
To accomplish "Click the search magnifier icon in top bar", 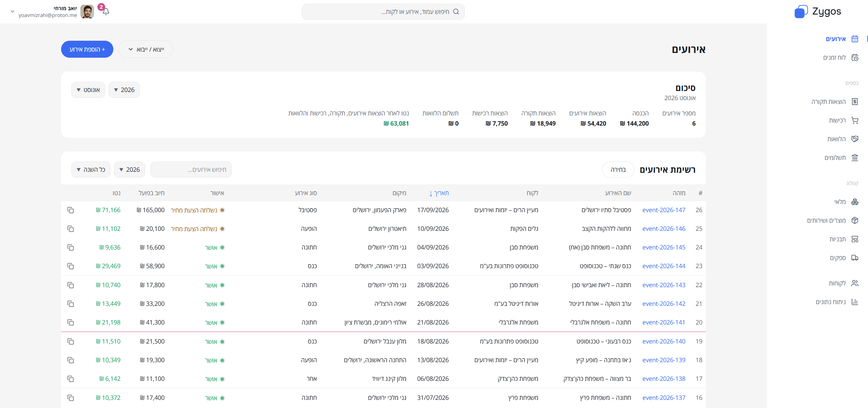I will 456,12.
